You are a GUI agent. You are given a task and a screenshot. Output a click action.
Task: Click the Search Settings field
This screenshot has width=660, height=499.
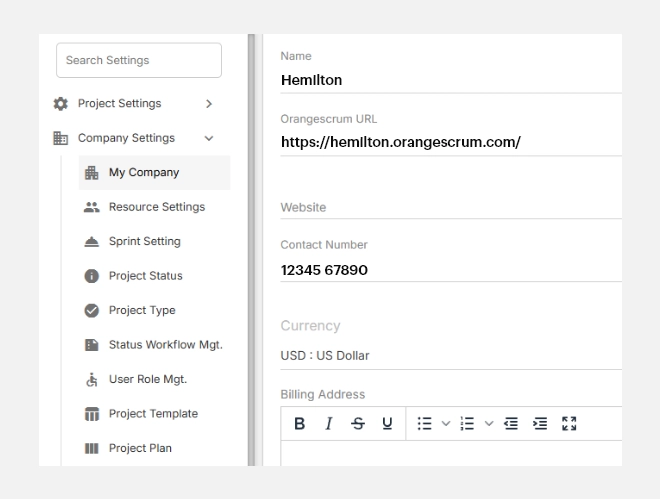point(139,60)
